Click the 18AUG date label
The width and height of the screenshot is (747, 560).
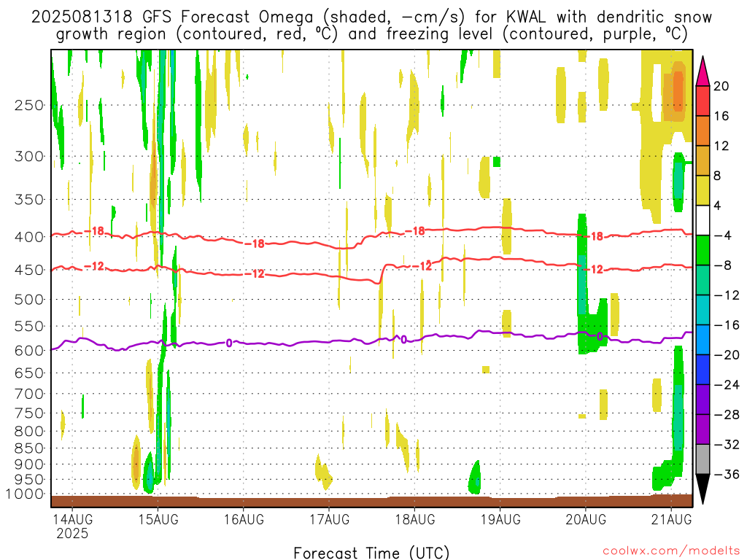tap(415, 519)
